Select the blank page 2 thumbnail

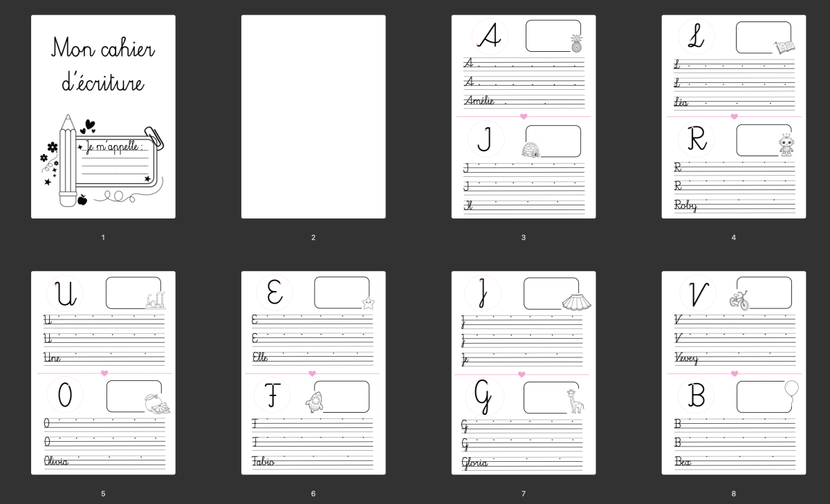pyautogui.click(x=313, y=117)
